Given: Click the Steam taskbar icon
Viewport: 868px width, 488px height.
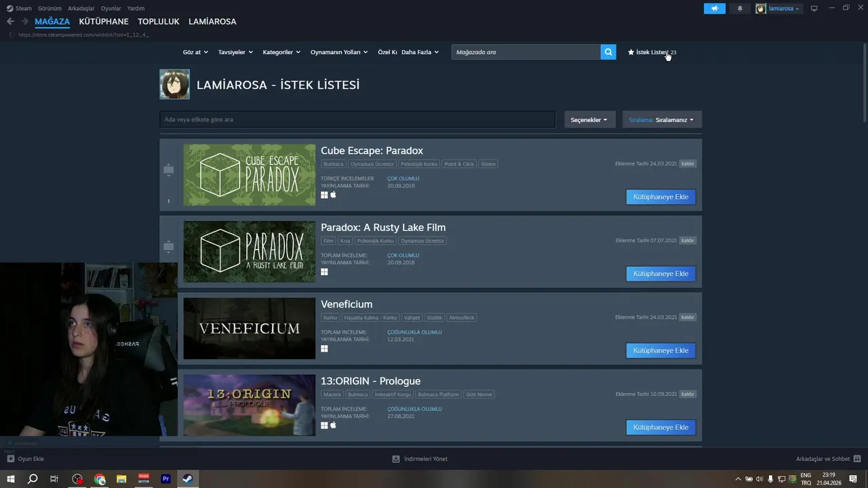Looking at the screenshot, I should (x=188, y=479).
